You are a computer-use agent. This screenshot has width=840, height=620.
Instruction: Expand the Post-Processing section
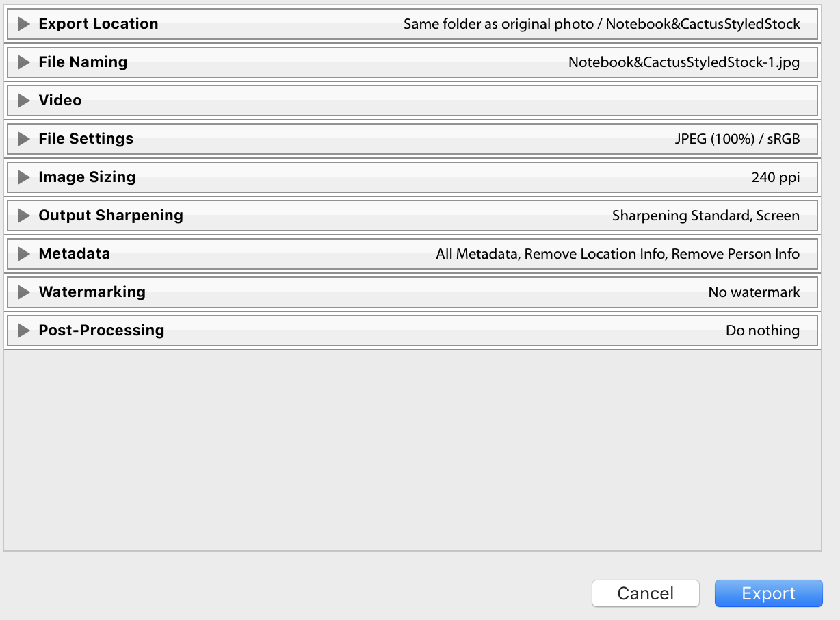tap(23, 330)
